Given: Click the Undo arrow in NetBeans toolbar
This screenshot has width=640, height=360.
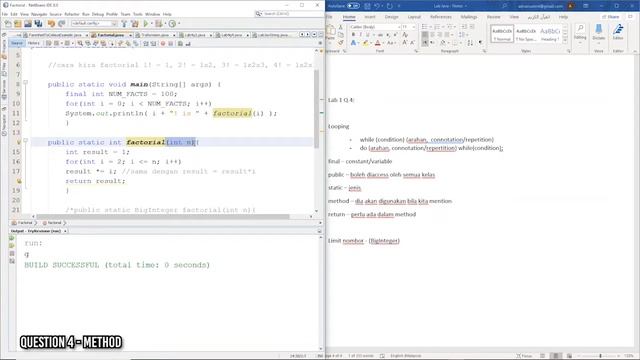Looking at the screenshot, I should [x=51, y=24].
